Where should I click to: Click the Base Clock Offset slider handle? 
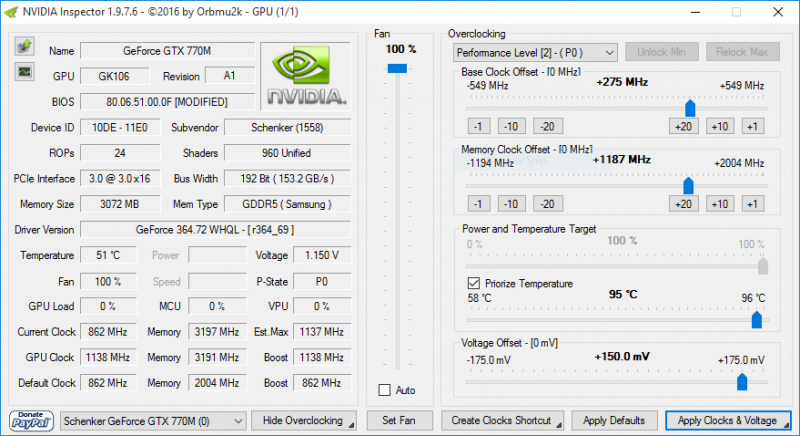click(x=690, y=108)
